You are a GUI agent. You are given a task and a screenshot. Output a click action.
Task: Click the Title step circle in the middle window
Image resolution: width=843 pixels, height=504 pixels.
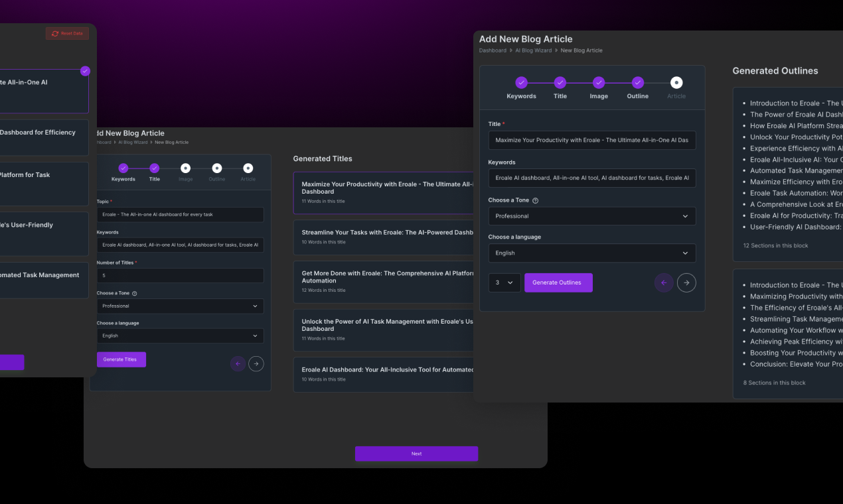[155, 168]
